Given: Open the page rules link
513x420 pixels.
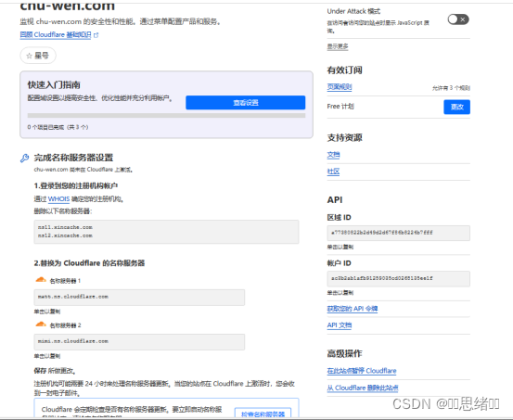Looking at the screenshot, I should click(340, 87).
